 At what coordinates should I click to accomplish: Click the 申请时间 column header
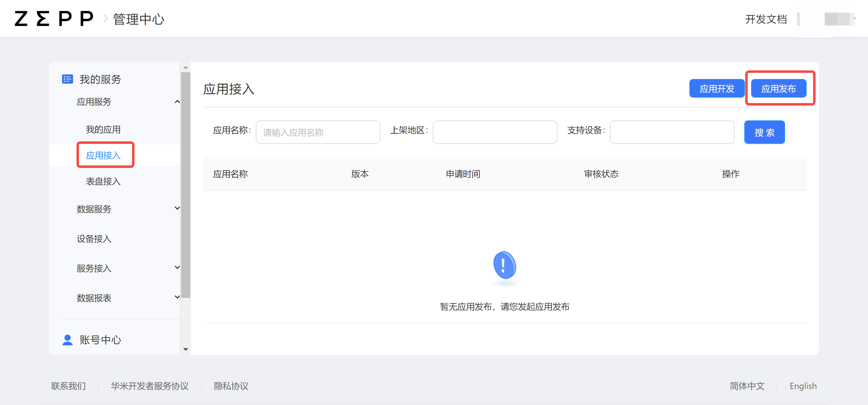463,174
